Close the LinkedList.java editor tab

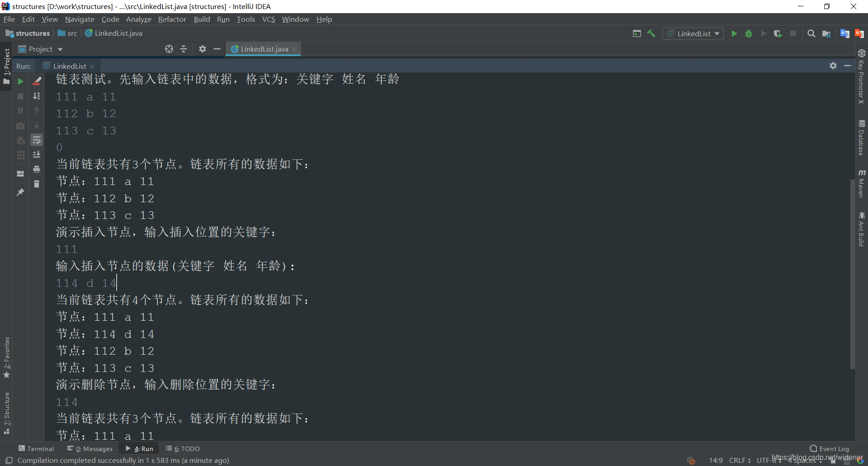(x=294, y=49)
